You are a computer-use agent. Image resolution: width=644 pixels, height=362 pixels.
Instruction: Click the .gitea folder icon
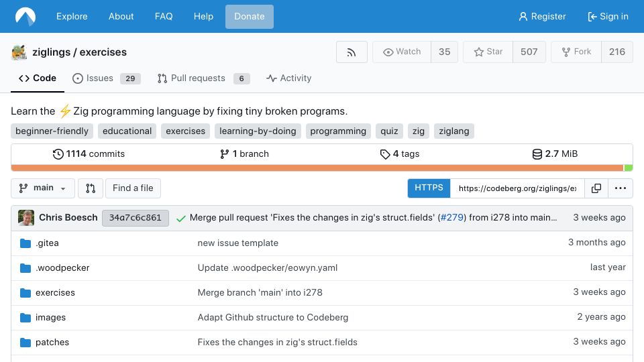pos(25,243)
